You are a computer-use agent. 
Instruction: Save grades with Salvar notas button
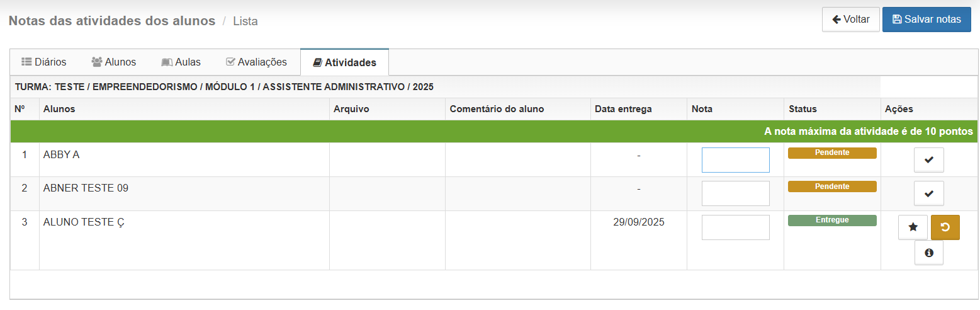926,20
